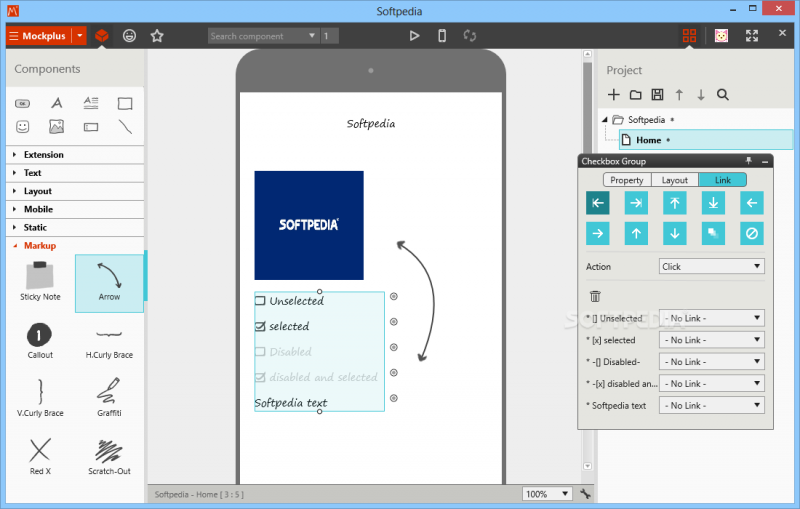Click the component count field showing 1
The image size is (800, 509).
click(x=330, y=36)
